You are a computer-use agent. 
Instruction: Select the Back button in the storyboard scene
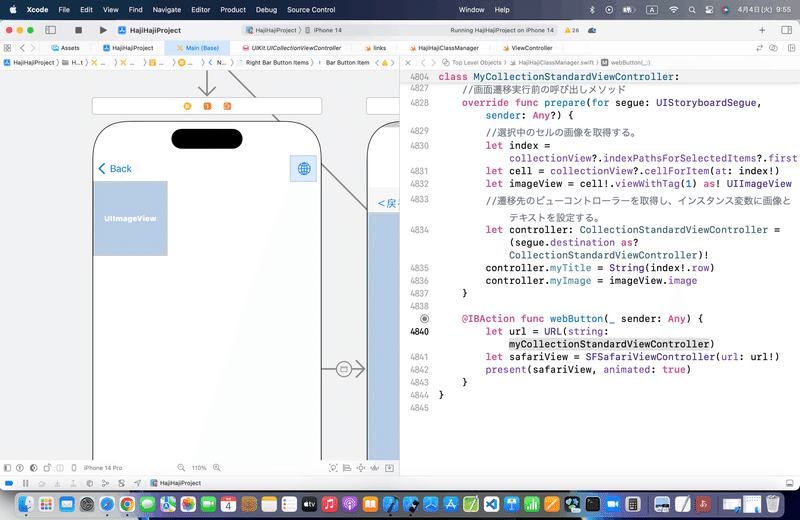[115, 168]
